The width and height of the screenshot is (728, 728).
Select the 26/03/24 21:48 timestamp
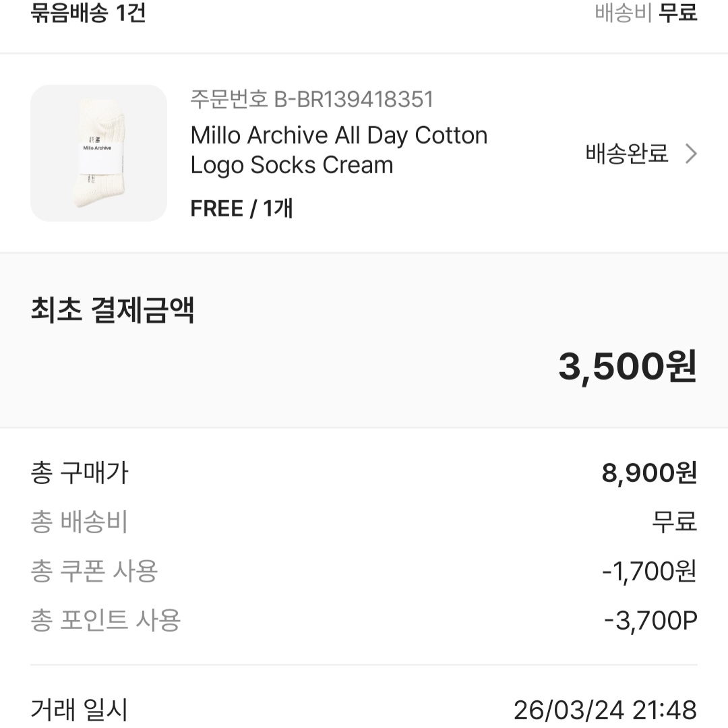pyautogui.click(x=607, y=708)
